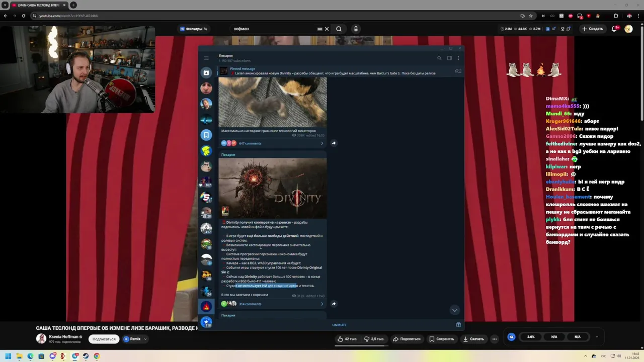The width and height of the screenshot is (644, 362).
Task: Open browser three-dot menu
Action: 637,16
